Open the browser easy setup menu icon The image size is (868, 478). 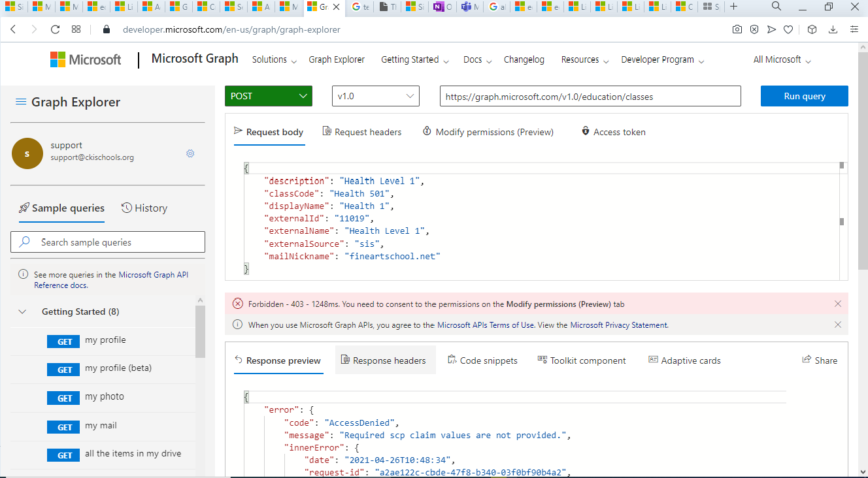coord(854,29)
